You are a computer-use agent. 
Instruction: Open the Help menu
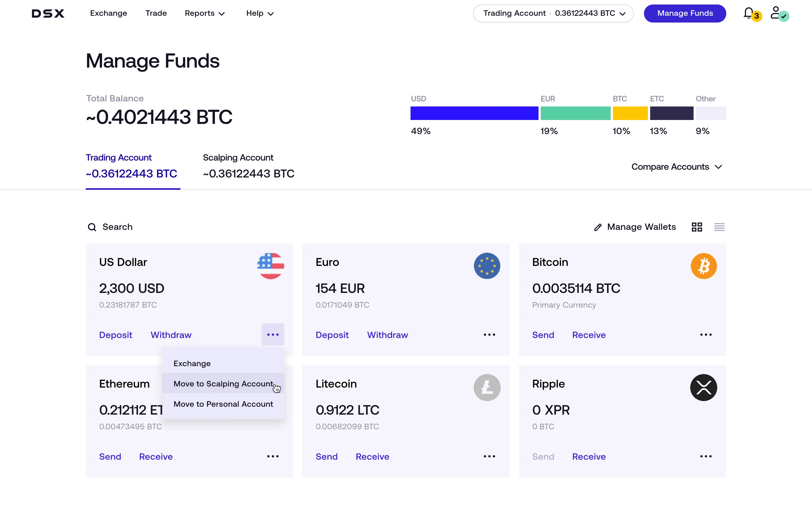[259, 14]
